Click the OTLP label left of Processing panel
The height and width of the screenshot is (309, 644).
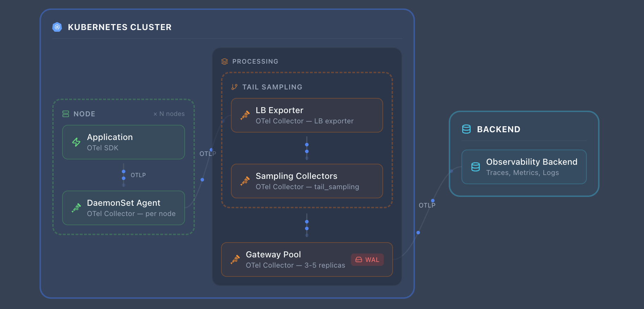tap(208, 154)
